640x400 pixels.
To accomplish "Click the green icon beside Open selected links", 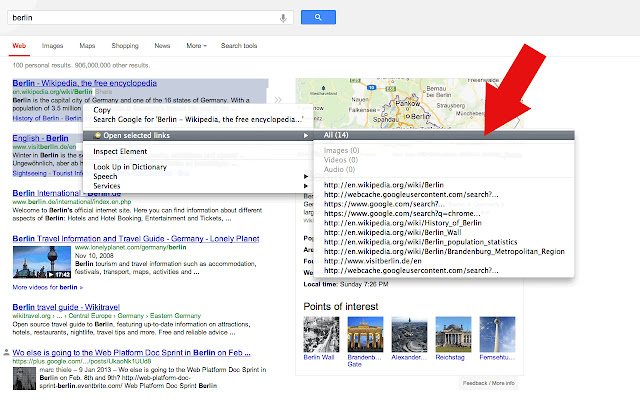I will tap(98, 135).
